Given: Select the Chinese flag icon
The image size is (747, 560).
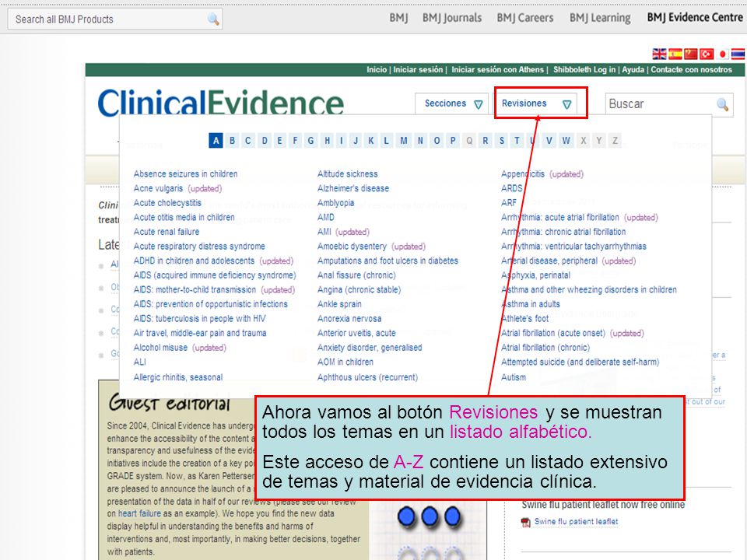Looking at the screenshot, I should pyautogui.click(x=691, y=54).
